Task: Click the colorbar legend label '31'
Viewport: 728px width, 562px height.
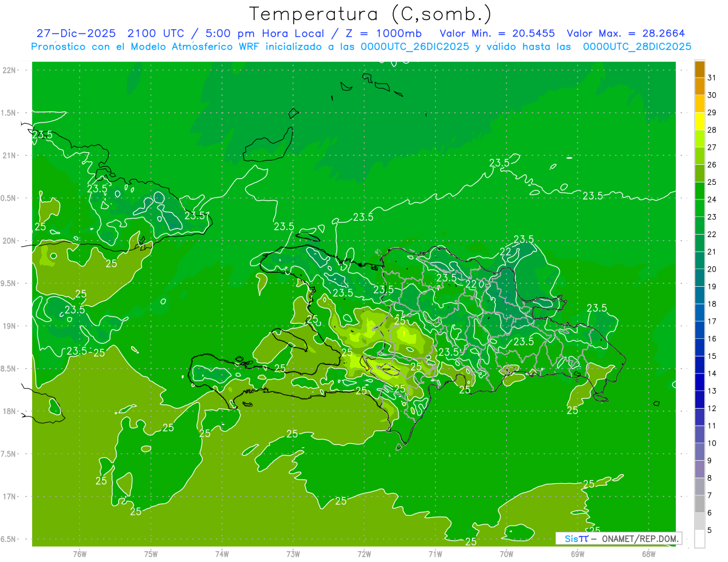Action: tap(712, 78)
